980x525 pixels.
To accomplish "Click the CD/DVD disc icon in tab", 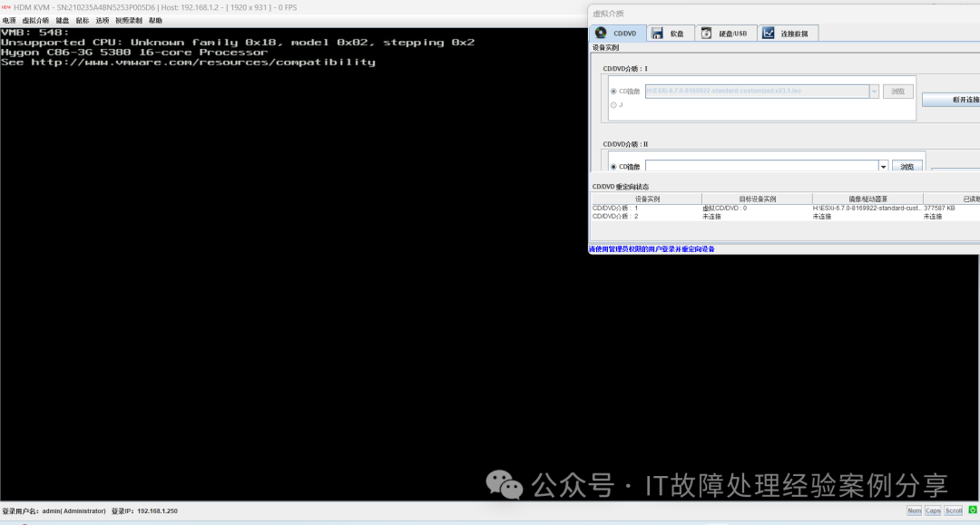I will [601, 33].
